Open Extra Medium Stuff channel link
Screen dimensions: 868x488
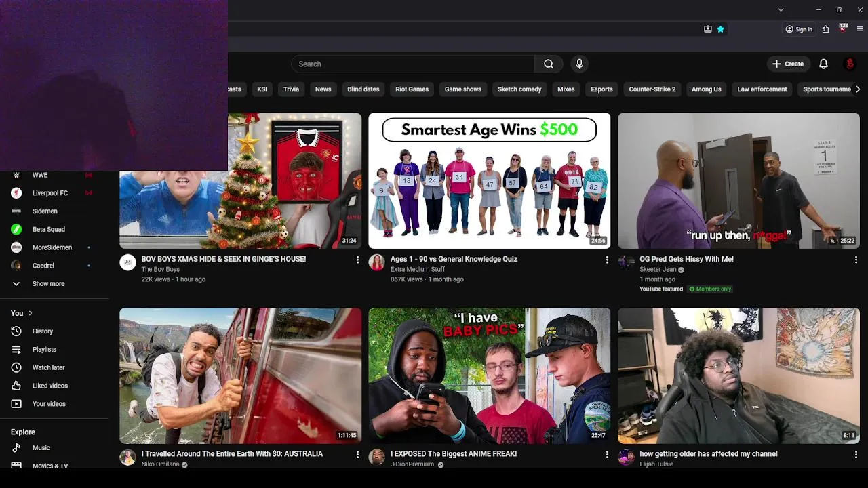[418, 270]
